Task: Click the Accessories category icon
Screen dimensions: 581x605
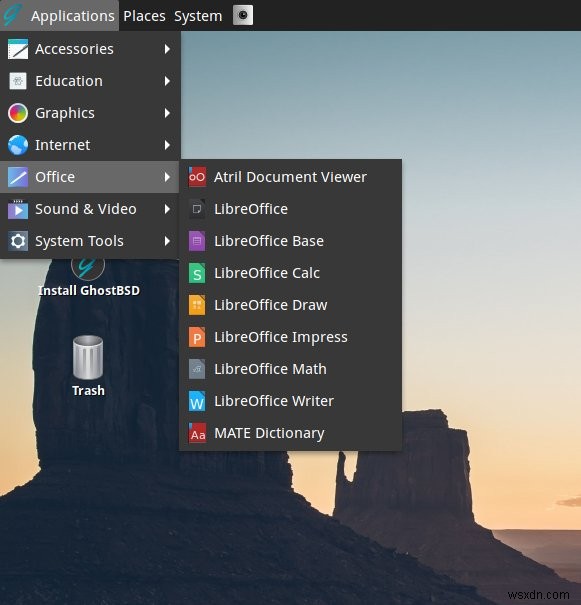Action: coord(18,49)
